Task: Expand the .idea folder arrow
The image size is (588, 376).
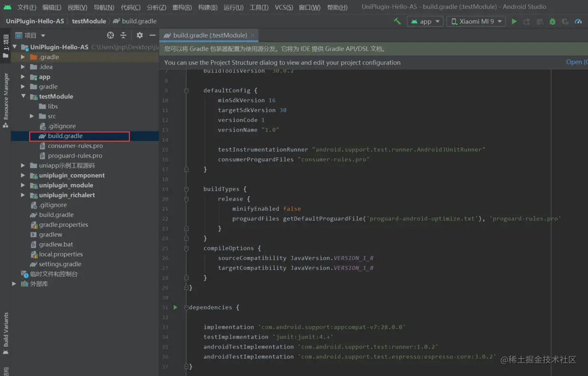Action: 23,67
